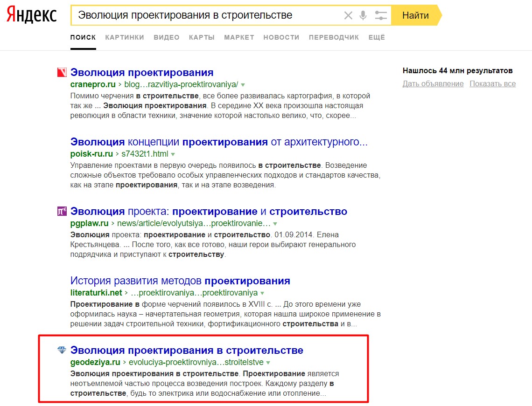This screenshot has height=406, width=532.
Task: Switch to the Новости tab
Action: point(281,37)
